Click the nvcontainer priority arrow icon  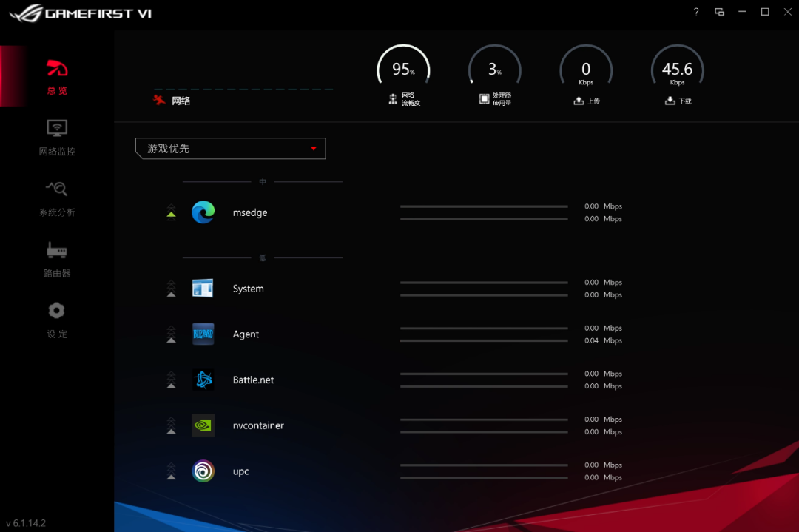click(171, 425)
